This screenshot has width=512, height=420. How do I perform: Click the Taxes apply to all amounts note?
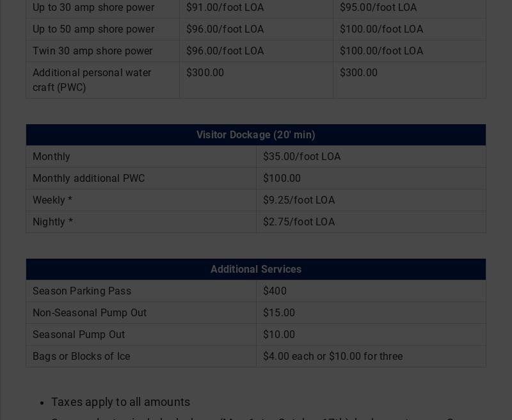[x=120, y=402]
